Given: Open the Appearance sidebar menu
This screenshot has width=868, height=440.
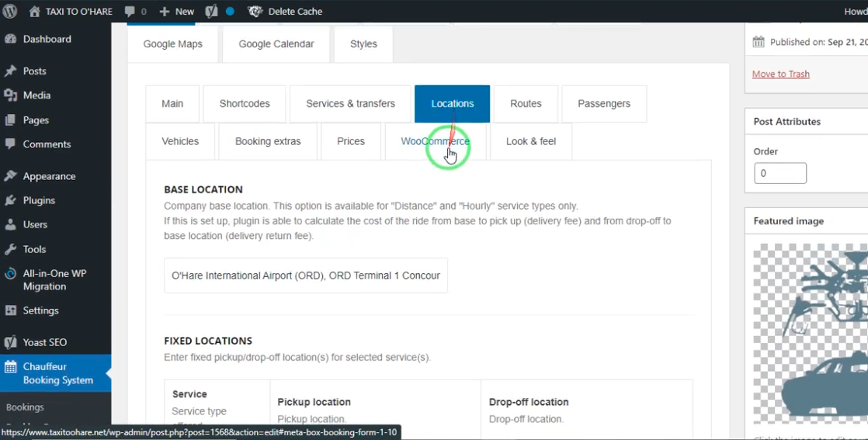Looking at the screenshot, I should point(49,176).
